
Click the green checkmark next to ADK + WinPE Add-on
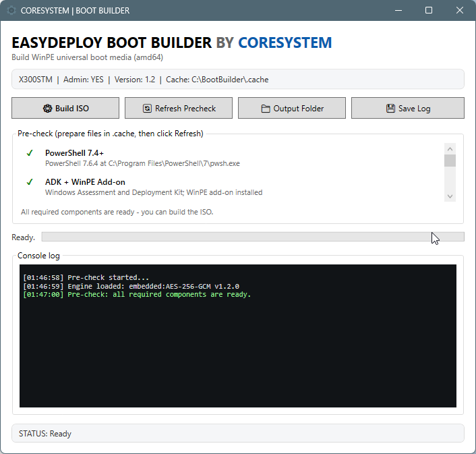point(30,182)
